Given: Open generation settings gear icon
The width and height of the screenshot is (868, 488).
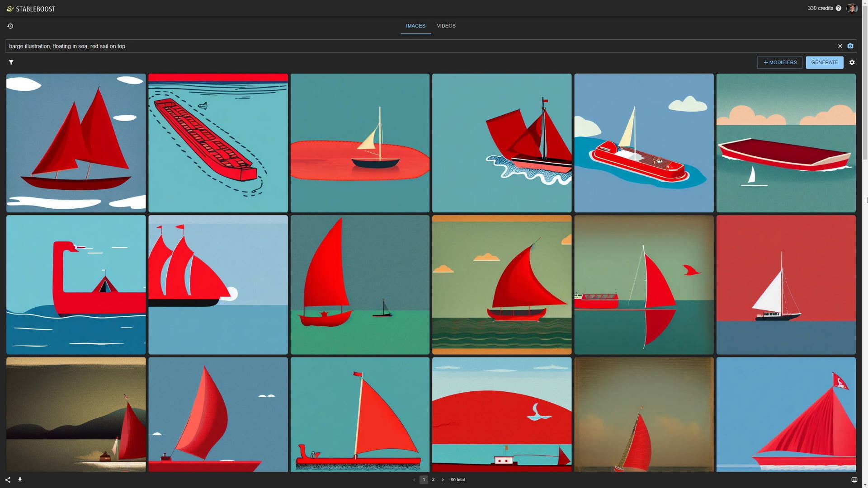Looking at the screenshot, I should point(852,62).
